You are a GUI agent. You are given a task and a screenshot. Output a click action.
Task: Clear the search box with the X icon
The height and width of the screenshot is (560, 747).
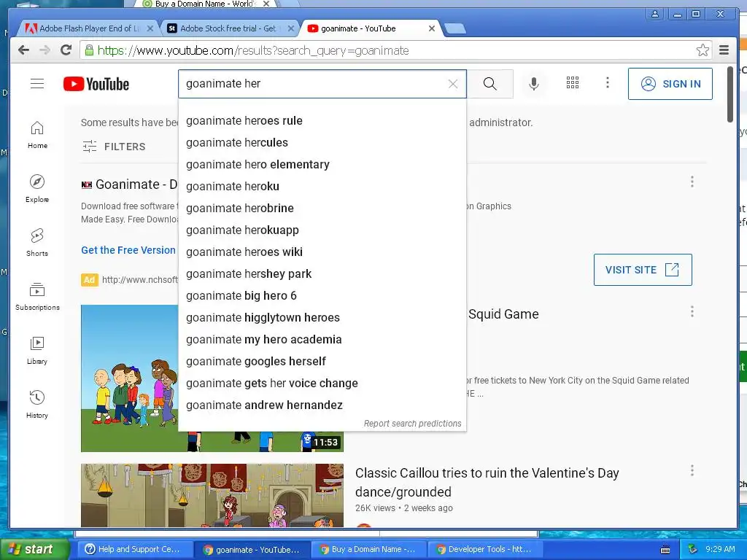click(x=453, y=84)
